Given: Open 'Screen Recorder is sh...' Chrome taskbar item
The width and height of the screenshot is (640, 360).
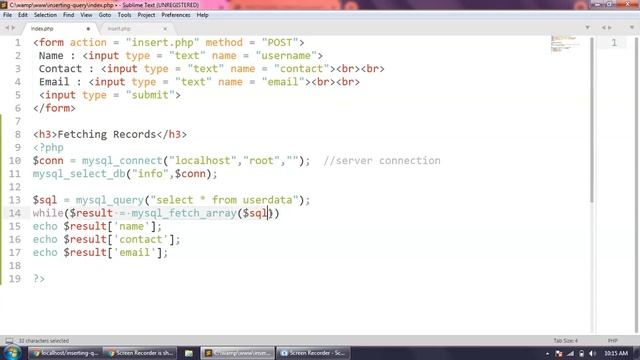Looking at the screenshot, I should click(x=140, y=353).
